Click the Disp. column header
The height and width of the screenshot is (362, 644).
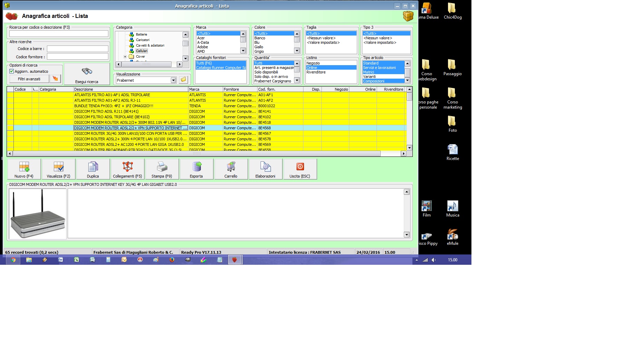pos(312,89)
